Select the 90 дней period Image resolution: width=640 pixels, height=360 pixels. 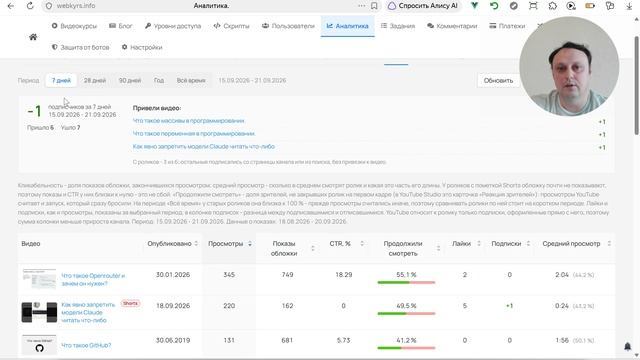click(x=130, y=80)
